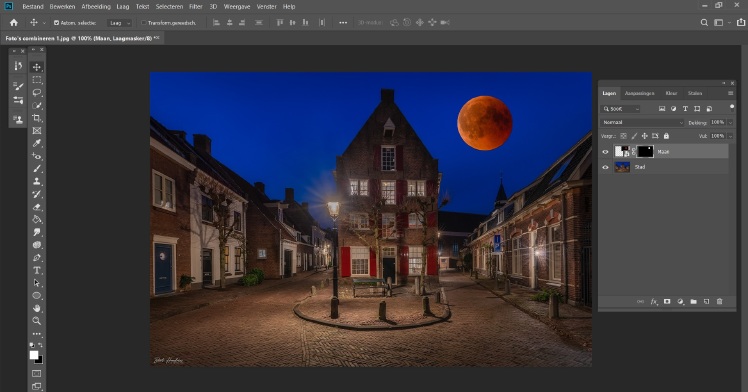Select the Sponge tool
This screenshot has height=392, width=748.
click(x=37, y=245)
